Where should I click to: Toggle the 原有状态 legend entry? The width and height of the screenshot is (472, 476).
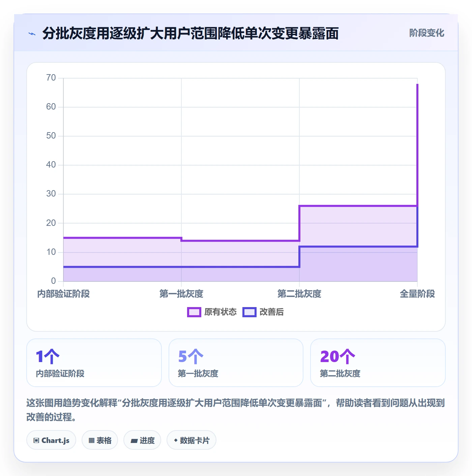click(x=212, y=312)
